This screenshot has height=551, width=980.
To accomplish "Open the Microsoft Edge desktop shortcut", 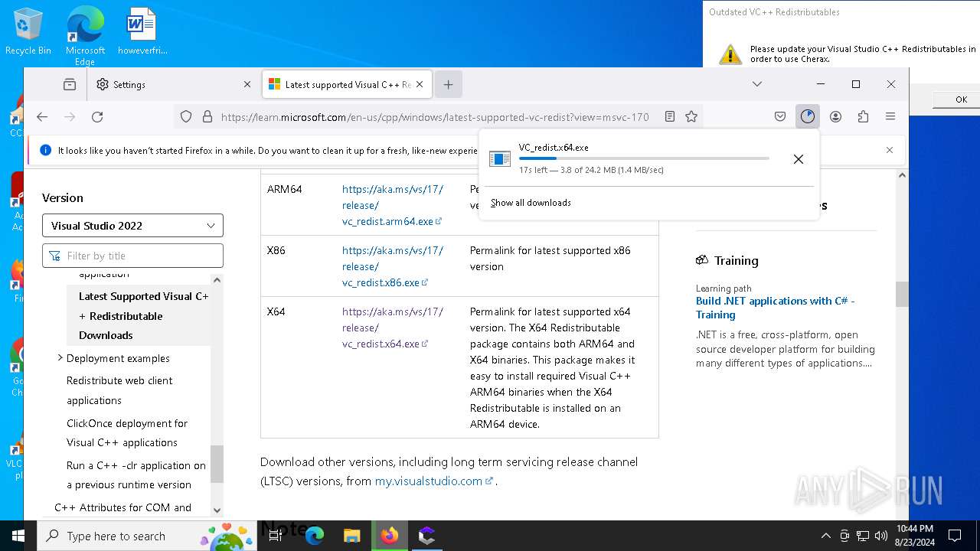I will [85, 36].
